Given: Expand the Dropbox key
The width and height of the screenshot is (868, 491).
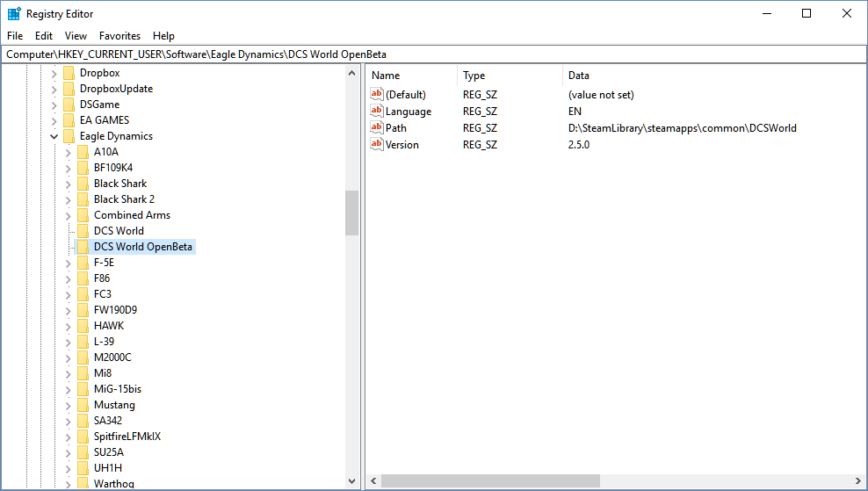Looking at the screenshot, I should (54, 73).
